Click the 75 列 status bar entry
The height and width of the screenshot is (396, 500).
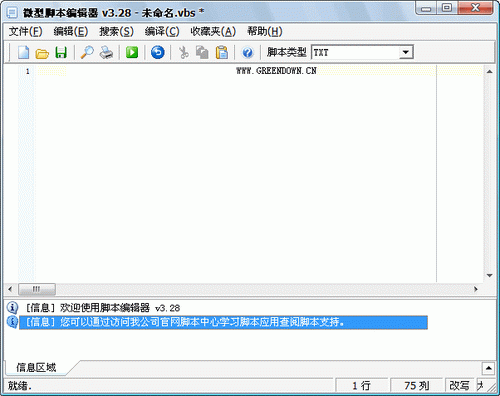tap(416, 386)
